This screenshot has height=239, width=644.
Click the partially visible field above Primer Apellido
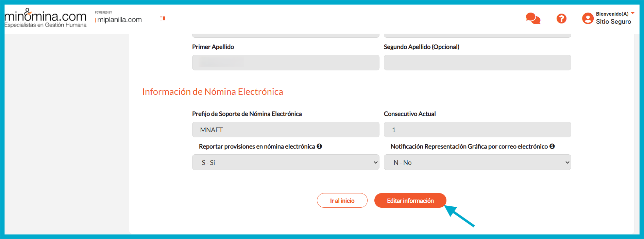[286, 35]
